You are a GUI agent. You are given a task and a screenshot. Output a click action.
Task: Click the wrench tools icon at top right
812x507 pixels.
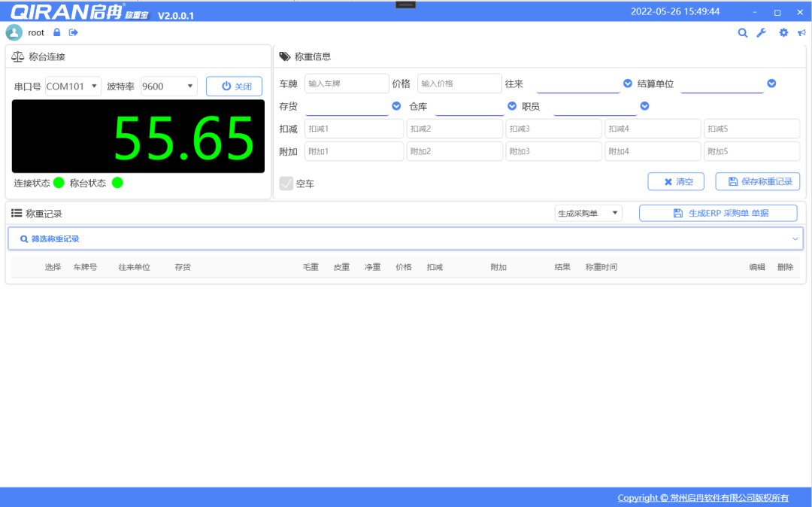[x=762, y=32]
